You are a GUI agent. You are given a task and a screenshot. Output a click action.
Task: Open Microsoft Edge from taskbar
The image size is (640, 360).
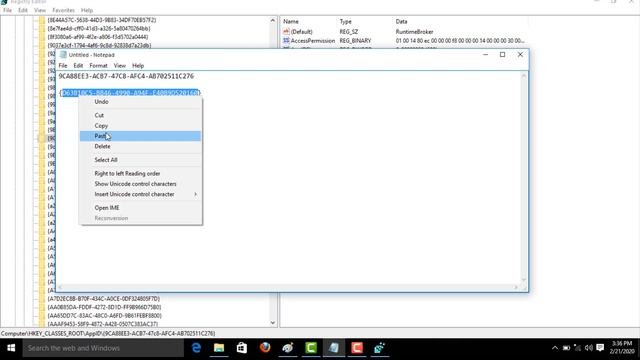click(196, 348)
